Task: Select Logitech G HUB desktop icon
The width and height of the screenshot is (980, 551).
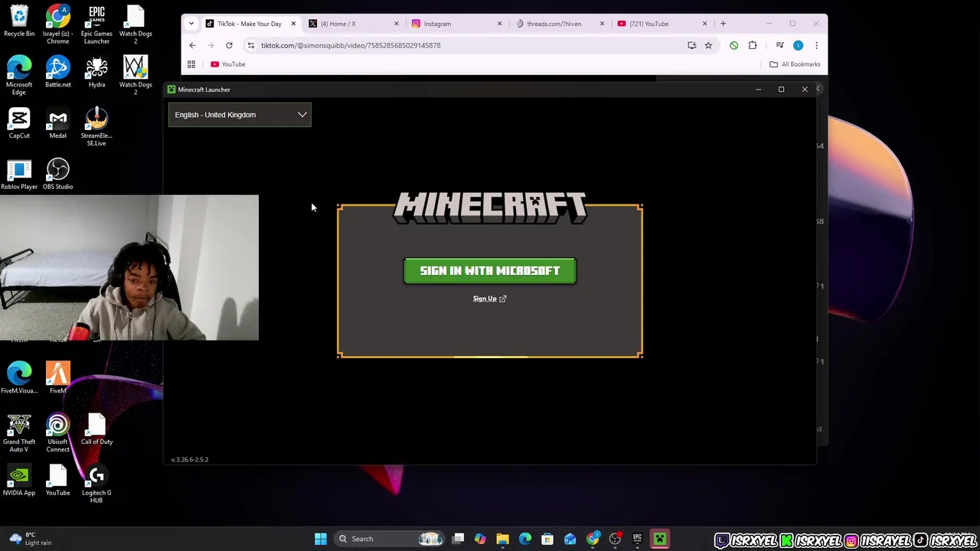Action: tap(96, 484)
